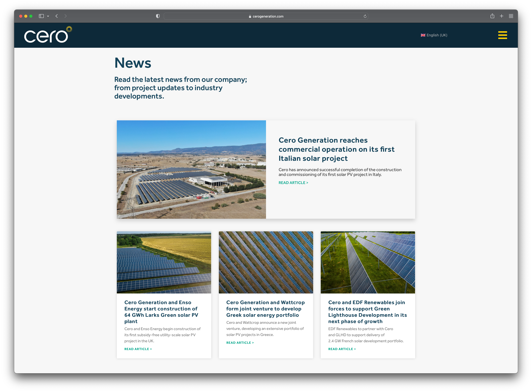Open a new tab with plus icon

coord(502,16)
